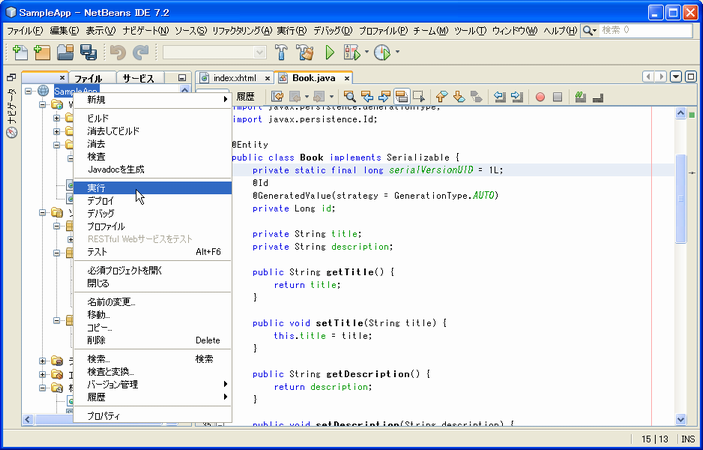
Task: Choose Javadocを生成 from context menu
Action: pos(152,169)
